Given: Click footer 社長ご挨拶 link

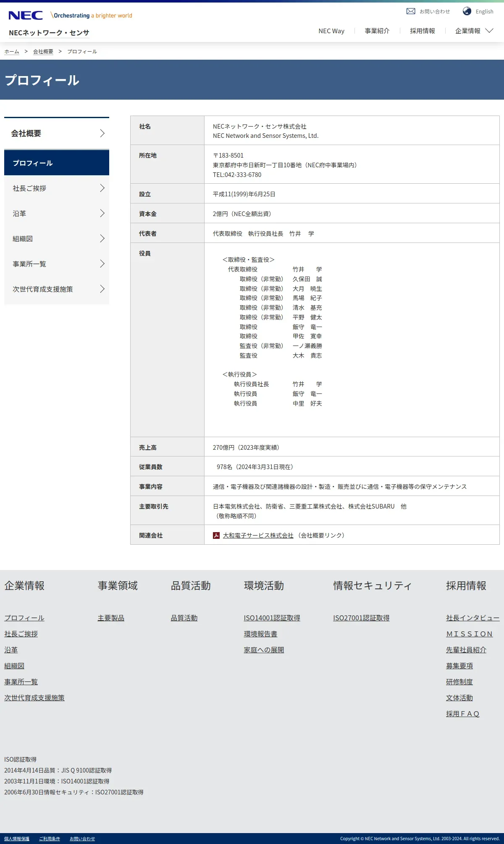Looking at the screenshot, I should [x=21, y=633].
